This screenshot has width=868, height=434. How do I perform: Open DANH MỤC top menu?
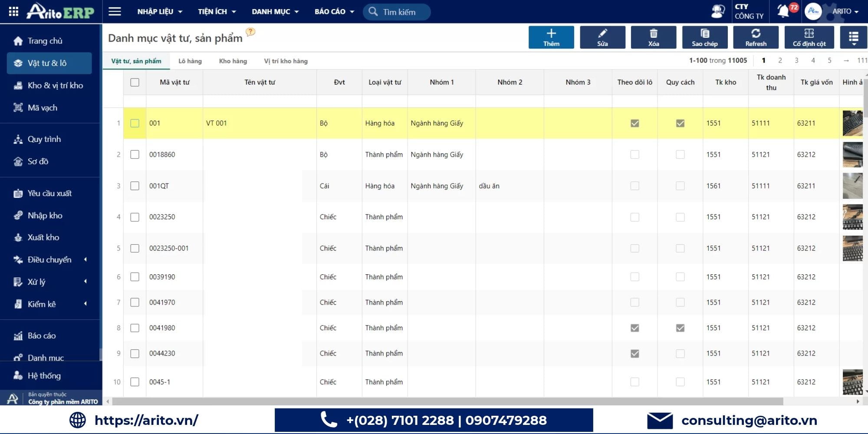click(x=275, y=12)
